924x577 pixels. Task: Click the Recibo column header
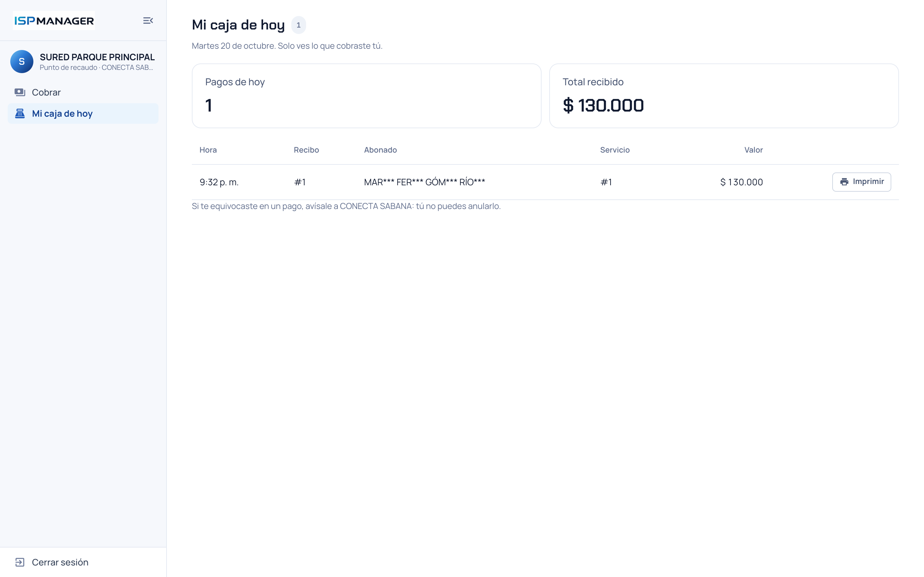click(306, 150)
